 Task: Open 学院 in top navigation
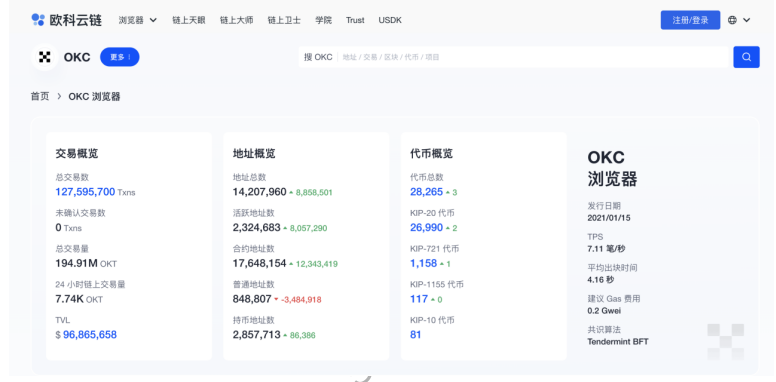[324, 20]
